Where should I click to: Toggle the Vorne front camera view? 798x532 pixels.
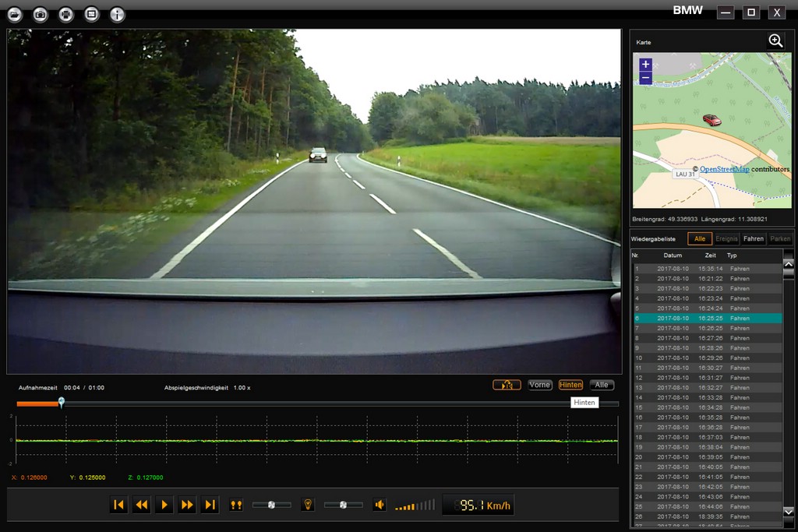click(x=539, y=385)
